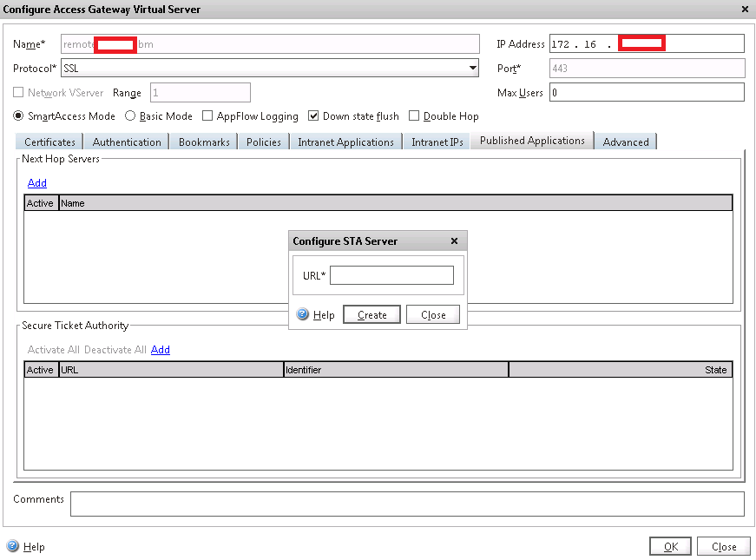
Task: Enable the Double Hop checkbox
Action: (414, 115)
